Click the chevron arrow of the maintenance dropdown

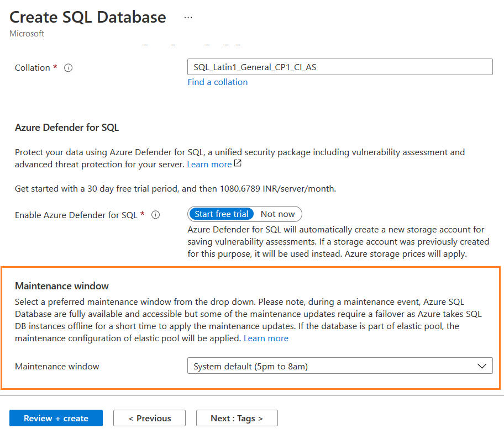[x=482, y=366]
